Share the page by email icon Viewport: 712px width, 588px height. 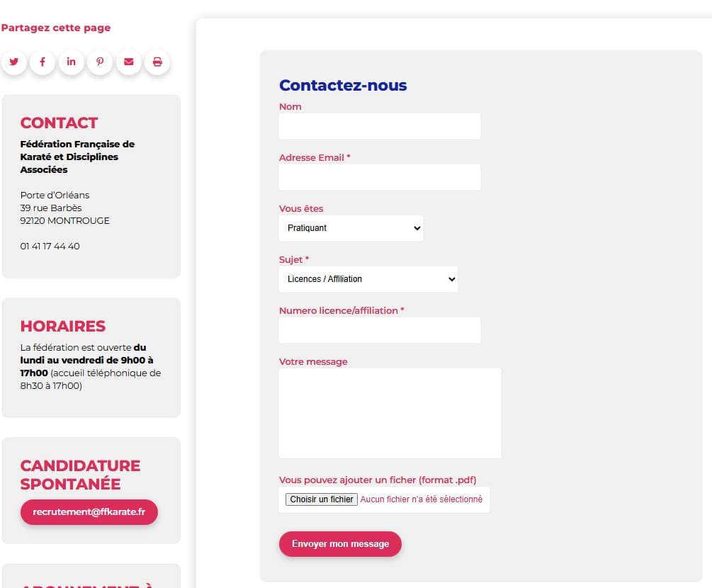point(129,62)
